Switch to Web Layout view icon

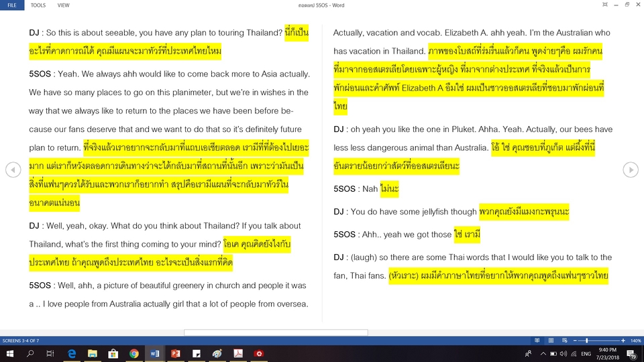click(x=565, y=341)
